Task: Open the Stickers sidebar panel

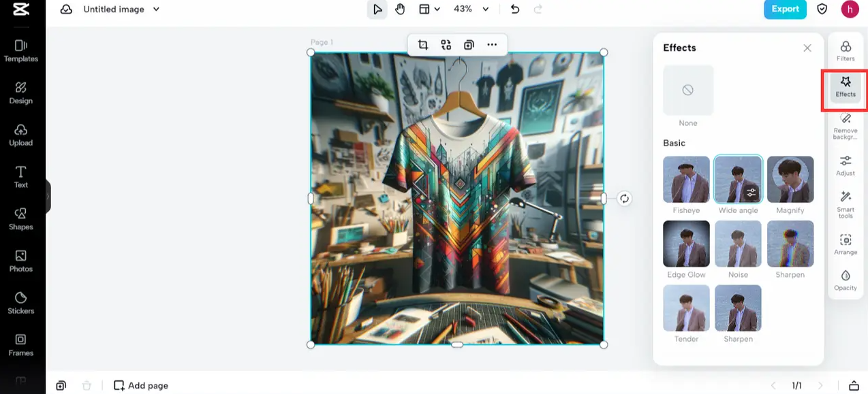Action: (x=21, y=303)
